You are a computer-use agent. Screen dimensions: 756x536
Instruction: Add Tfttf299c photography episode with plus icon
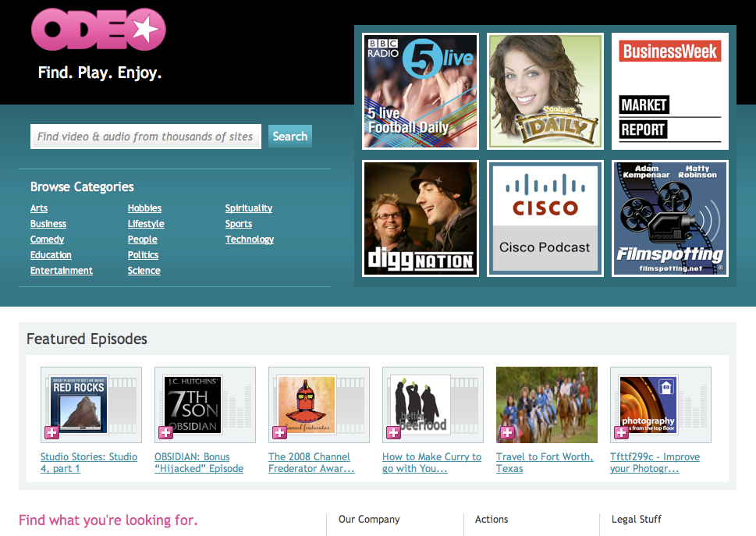621,432
